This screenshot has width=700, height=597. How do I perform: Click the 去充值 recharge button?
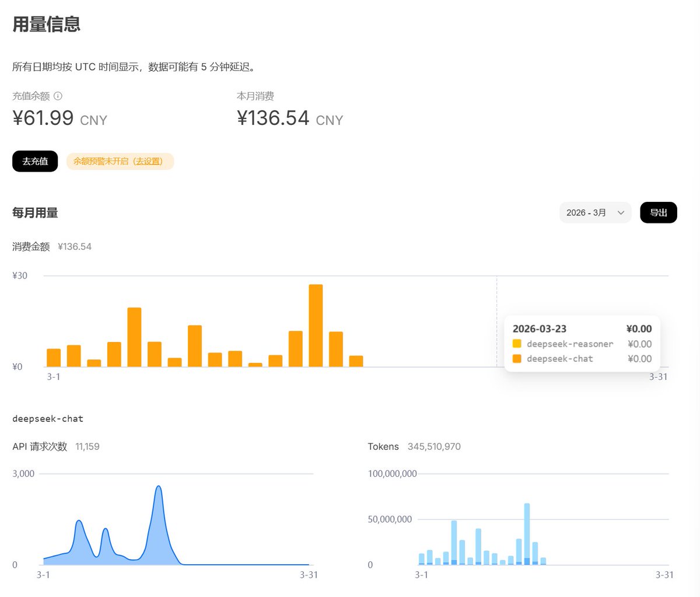pos(35,161)
